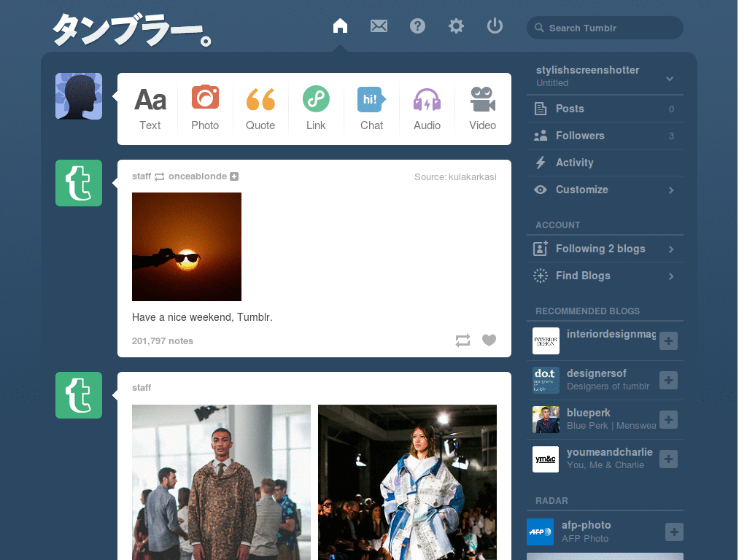Open the AFP logo avatar
Image resolution: width=747 pixels, height=560 pixels.
(x=541, y=532)
